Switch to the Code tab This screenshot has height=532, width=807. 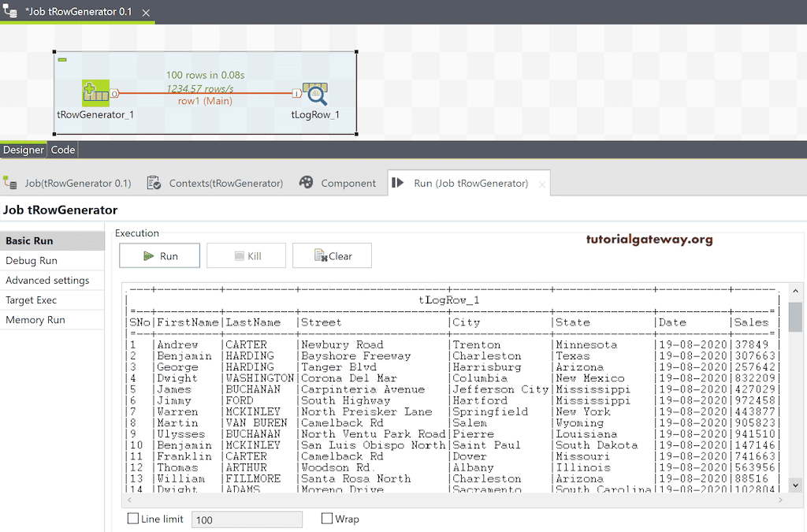63,150
